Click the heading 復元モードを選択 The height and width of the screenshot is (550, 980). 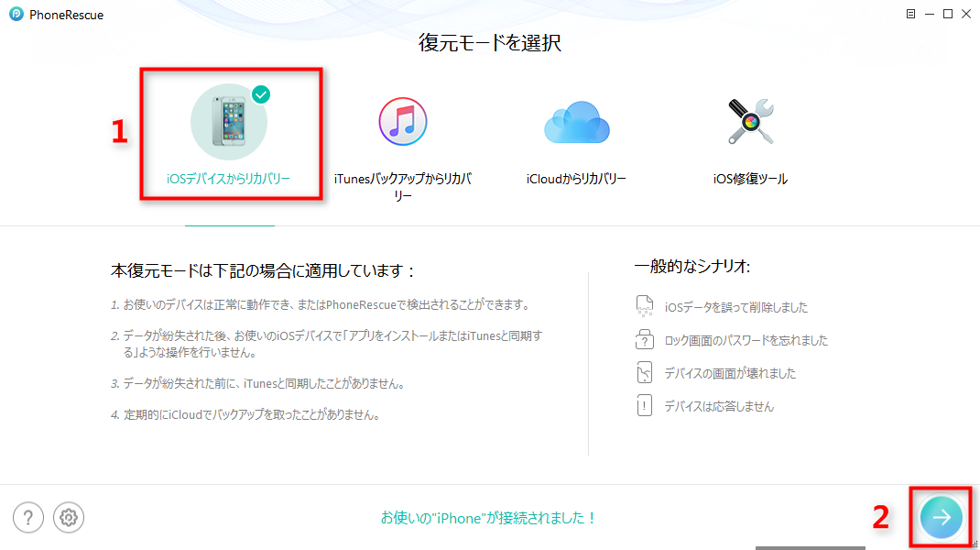point(490,42)
